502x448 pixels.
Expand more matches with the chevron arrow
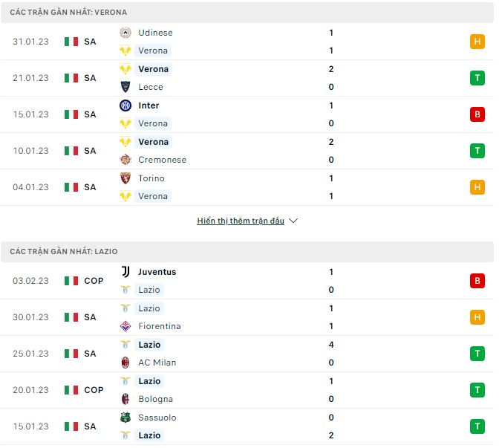pos(293,221)
